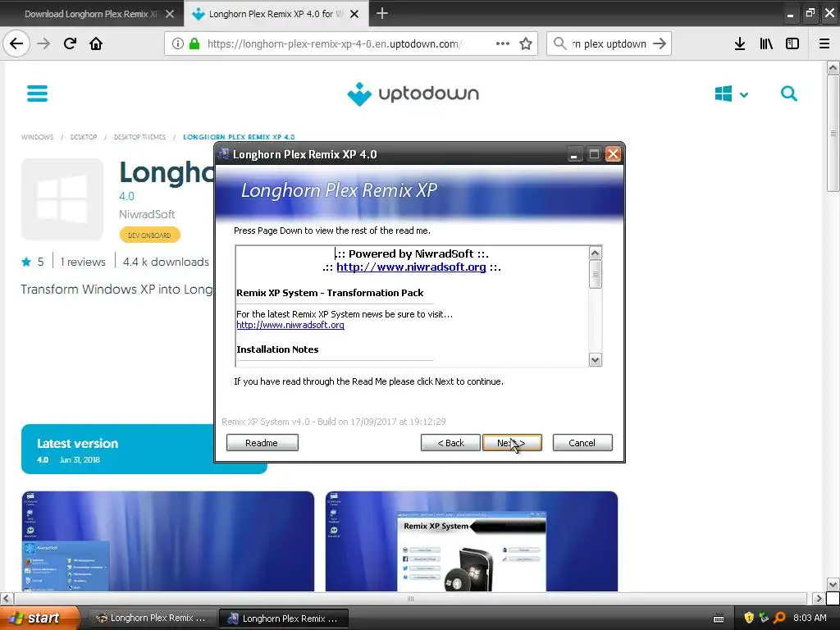
Task: Switch to Download Longhorn Plex Remix tab
Action: (91, 14)
